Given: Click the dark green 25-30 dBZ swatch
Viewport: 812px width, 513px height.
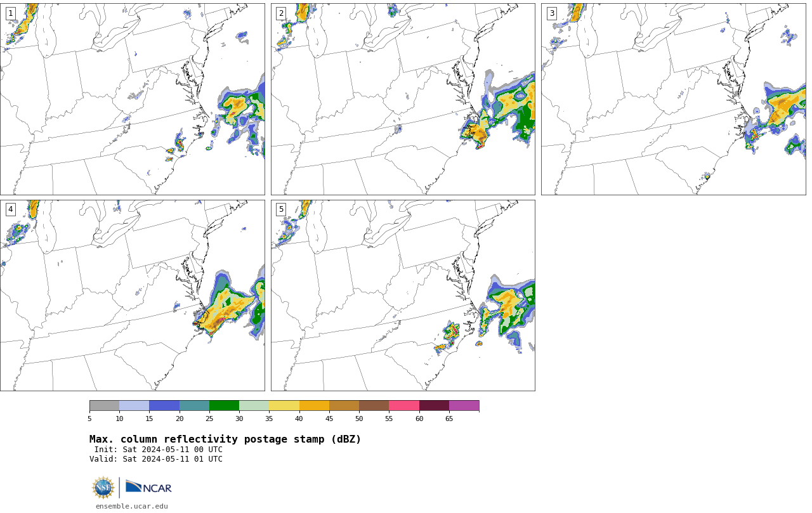Looking at the screenshot, I should 224,406.
